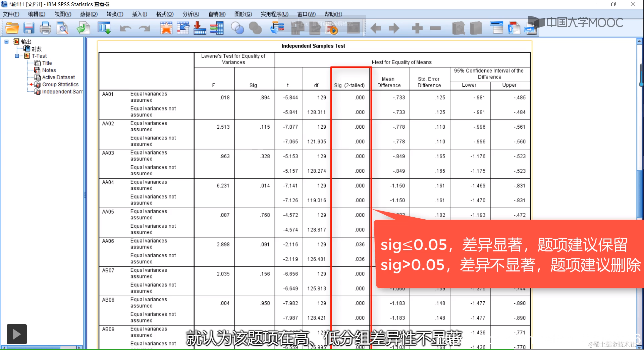Click the Collapse minus icon in toolbar

435,28
